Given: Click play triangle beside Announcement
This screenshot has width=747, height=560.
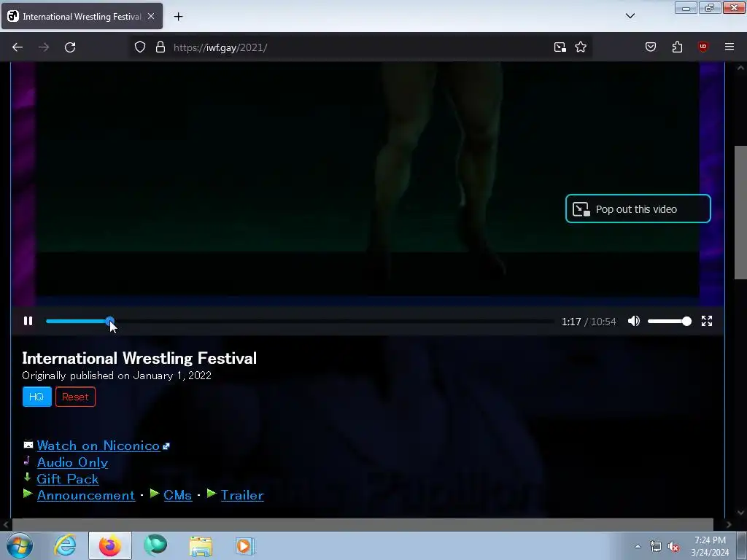Looking at the screenshot, I should [x=28, y=494].
